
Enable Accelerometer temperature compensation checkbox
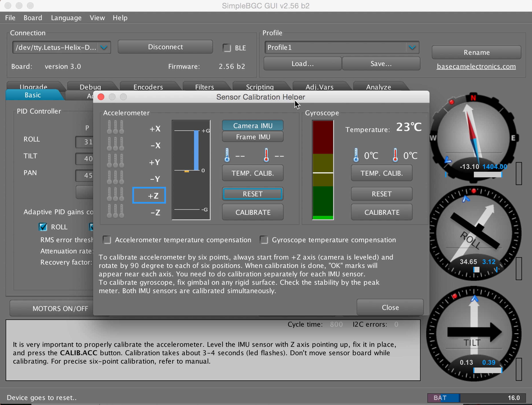pos(107,240)
